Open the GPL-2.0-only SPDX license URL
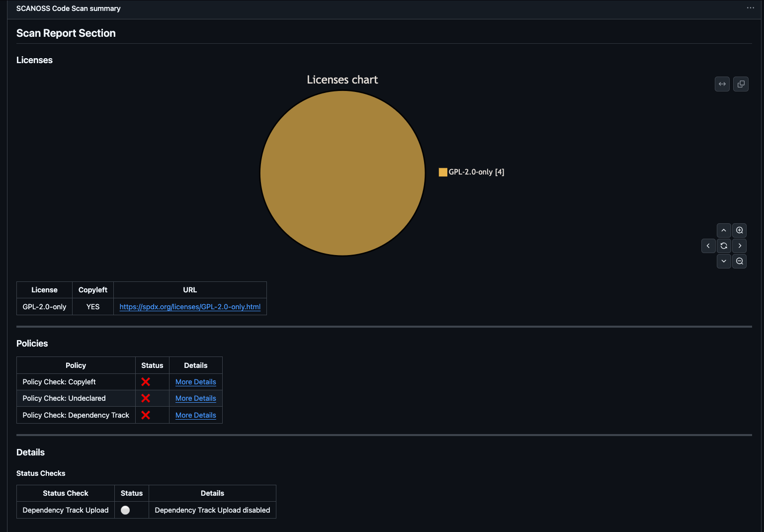 (190, 307)
